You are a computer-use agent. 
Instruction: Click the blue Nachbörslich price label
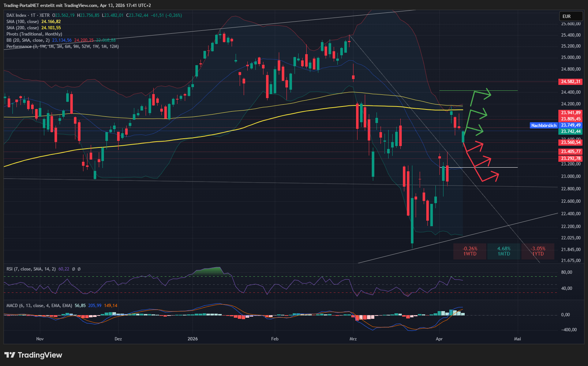click(544, 126)
